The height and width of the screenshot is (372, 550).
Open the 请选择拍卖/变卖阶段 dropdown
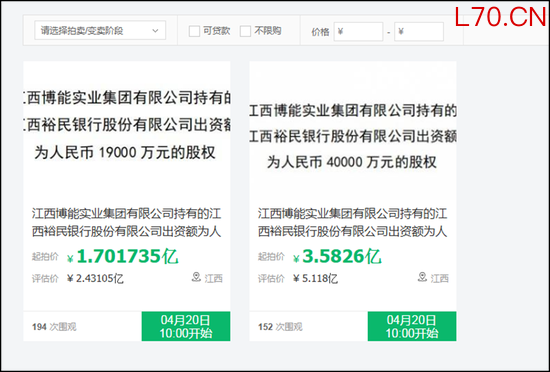click(x=100, y=31)
